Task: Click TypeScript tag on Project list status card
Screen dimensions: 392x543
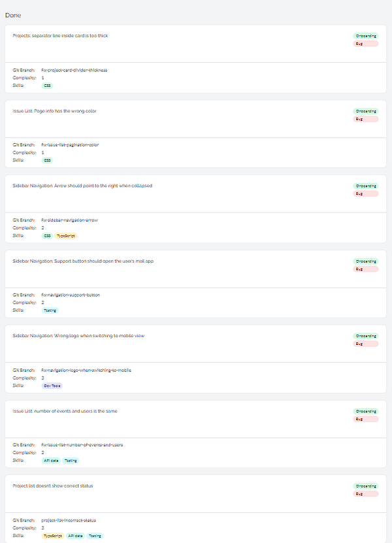Action: [52, 536]
